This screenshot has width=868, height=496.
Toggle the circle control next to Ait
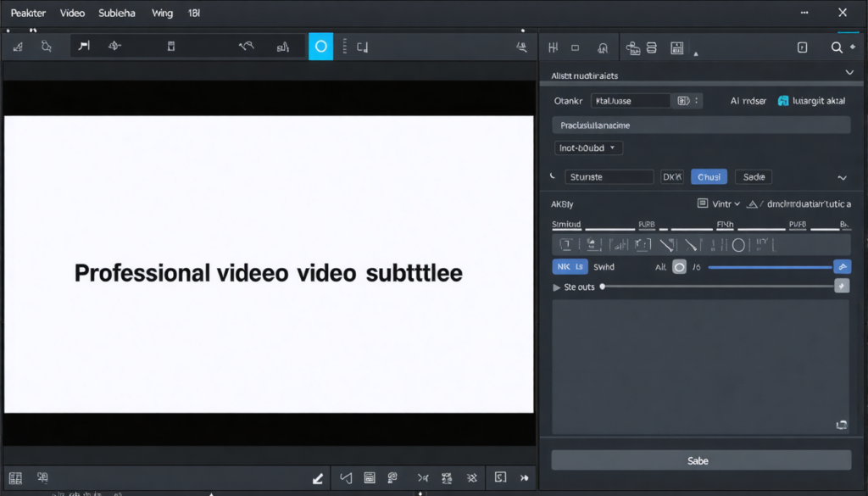(x=679, y=266)
